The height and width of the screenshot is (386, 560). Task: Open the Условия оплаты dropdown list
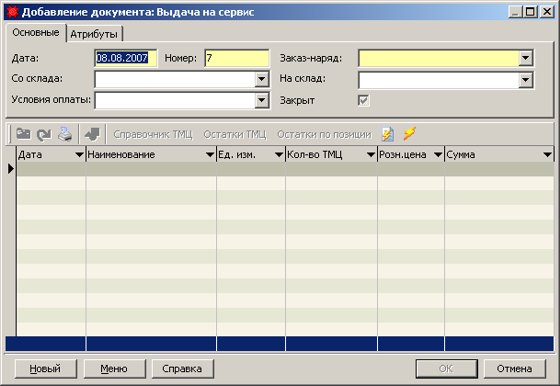click(x=262, y=100)
